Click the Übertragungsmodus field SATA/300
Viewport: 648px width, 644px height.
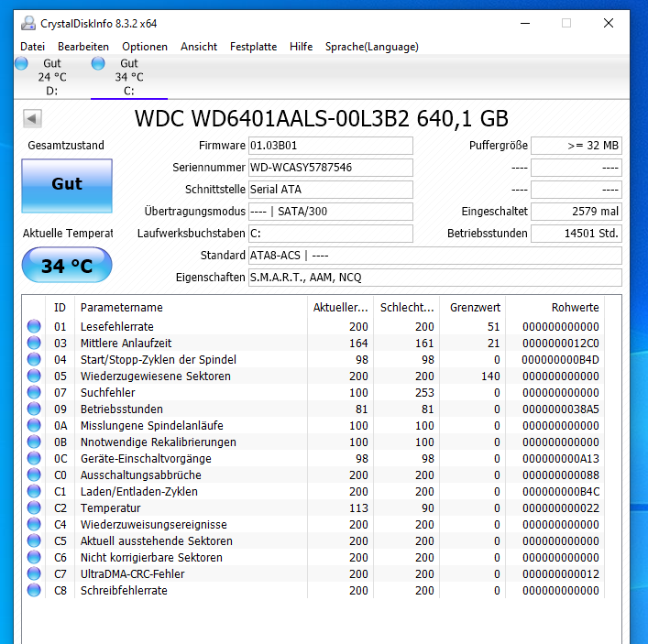tap(331, 212)
